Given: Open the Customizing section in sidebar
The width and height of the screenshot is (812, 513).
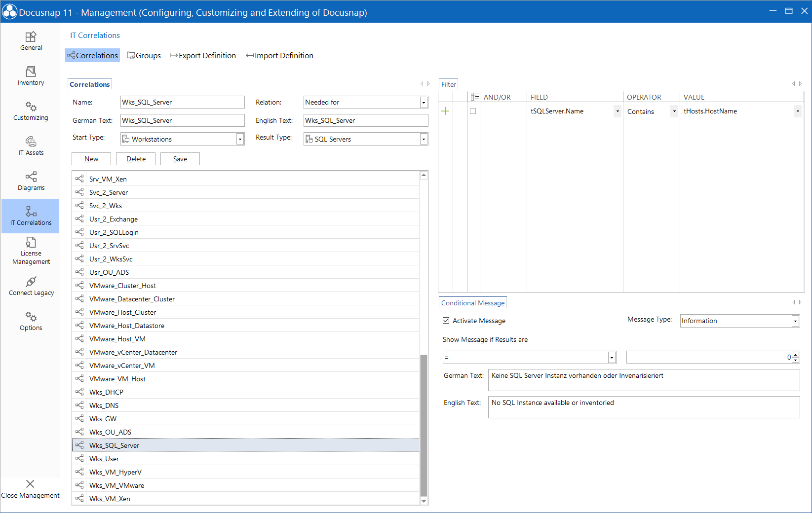Looking at the screenshot, I should click(x=31, y=110).
